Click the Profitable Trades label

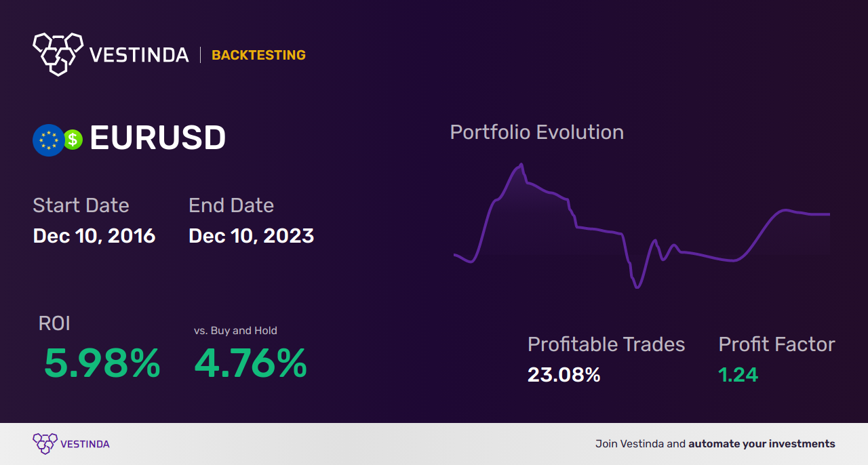606,344
